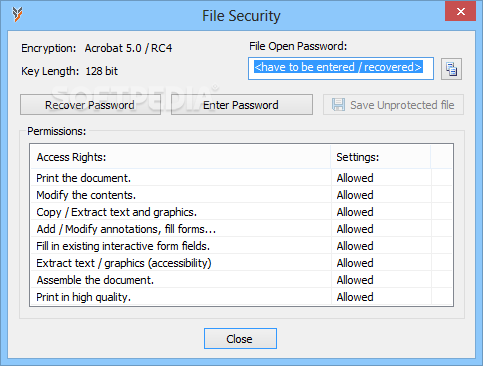Click the Close button at bottom
This screenshot has height=366, width=483.
tap(240, 339)
